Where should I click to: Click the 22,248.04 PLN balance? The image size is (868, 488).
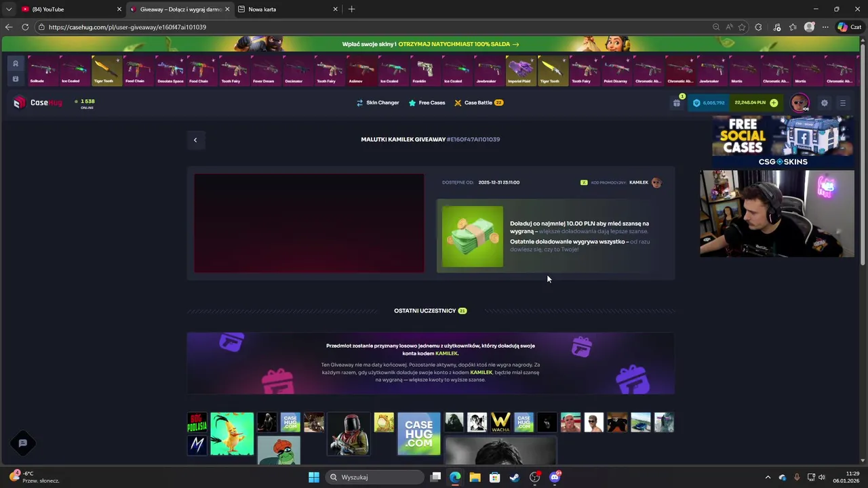[x=750, y=103]
